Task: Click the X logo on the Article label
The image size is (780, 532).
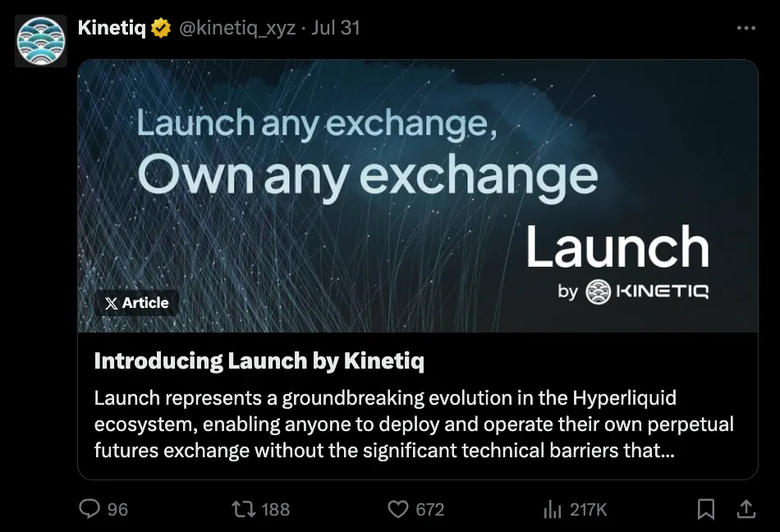Action: 112,303
